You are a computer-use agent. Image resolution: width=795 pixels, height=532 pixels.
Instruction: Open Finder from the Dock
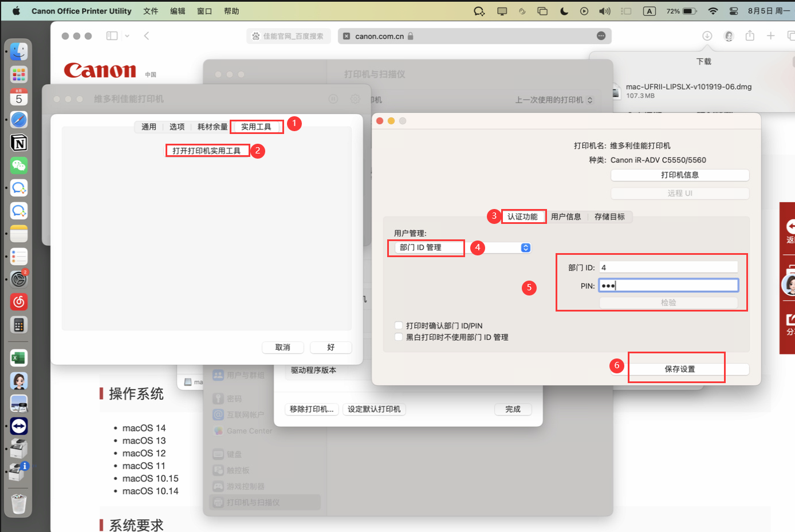[19, 52]
